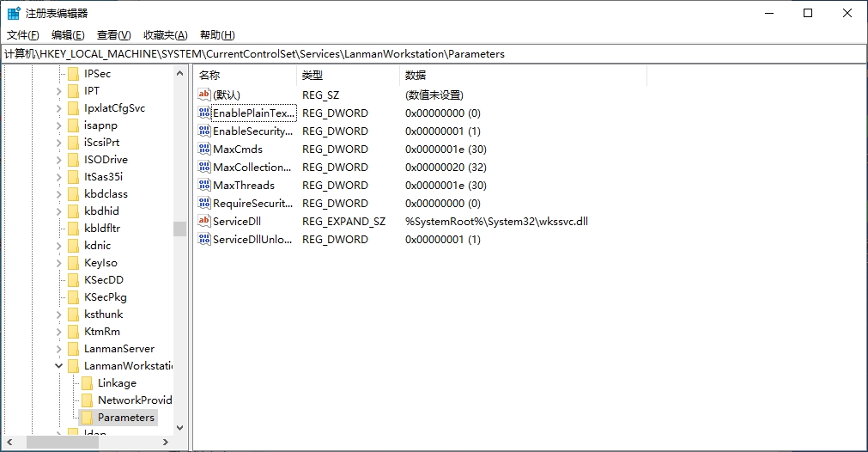Click the Registry Editor icon in title bar

click(14, 14)
